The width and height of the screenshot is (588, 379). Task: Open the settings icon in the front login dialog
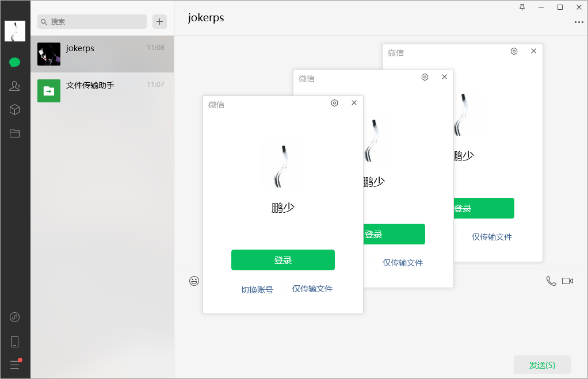pos(334,103)
